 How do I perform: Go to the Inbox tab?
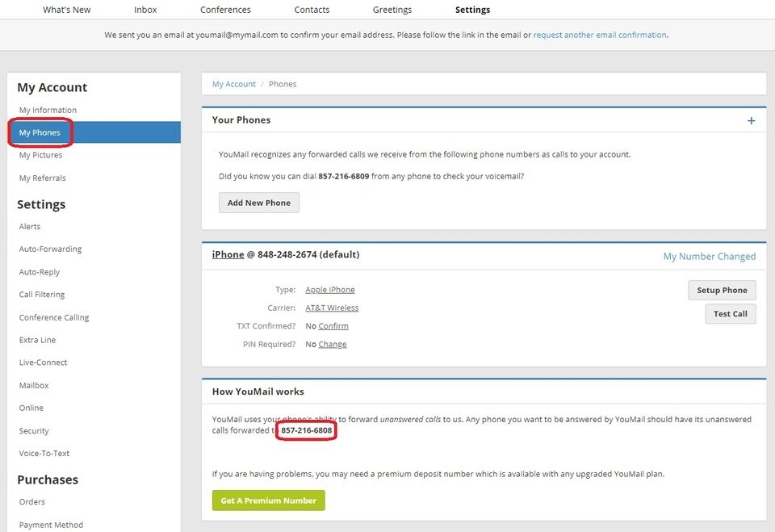coord(145,10)
